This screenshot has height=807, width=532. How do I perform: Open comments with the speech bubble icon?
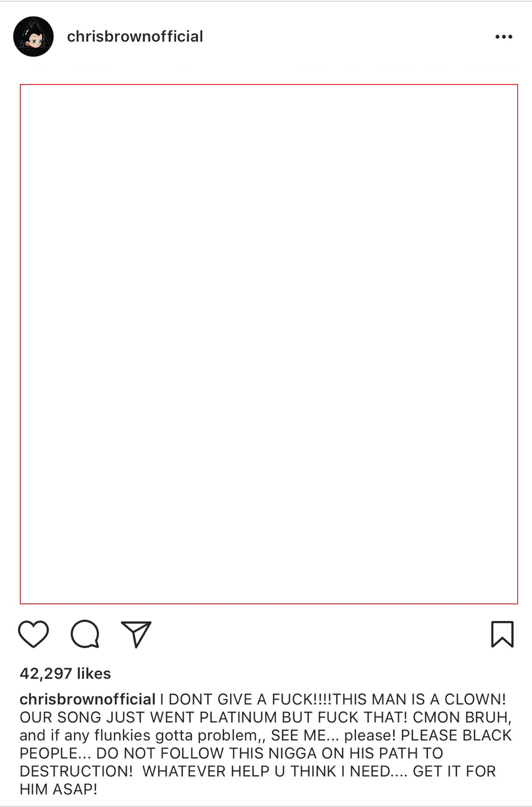[x=85, y=634]
